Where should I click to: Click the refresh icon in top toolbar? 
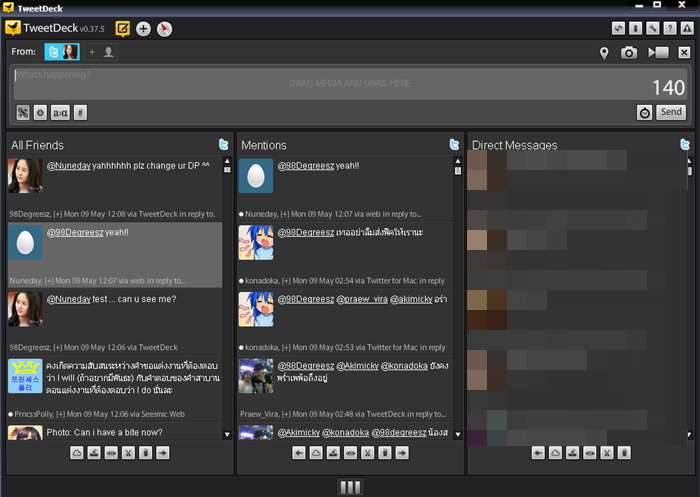[x=618, y=29]
